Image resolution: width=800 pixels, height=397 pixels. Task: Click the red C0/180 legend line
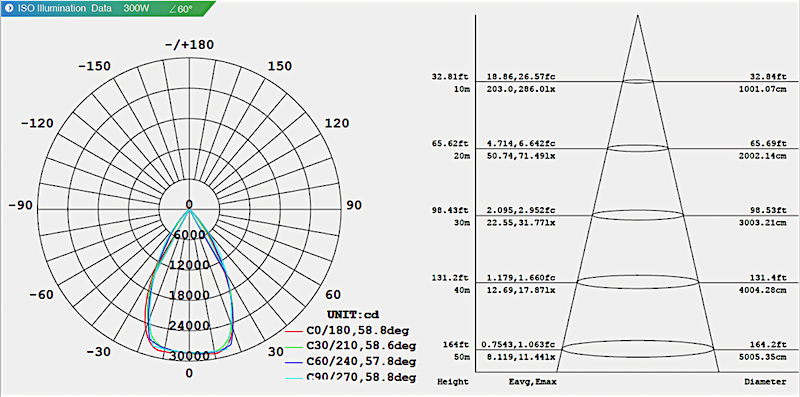tap(294, 331)
